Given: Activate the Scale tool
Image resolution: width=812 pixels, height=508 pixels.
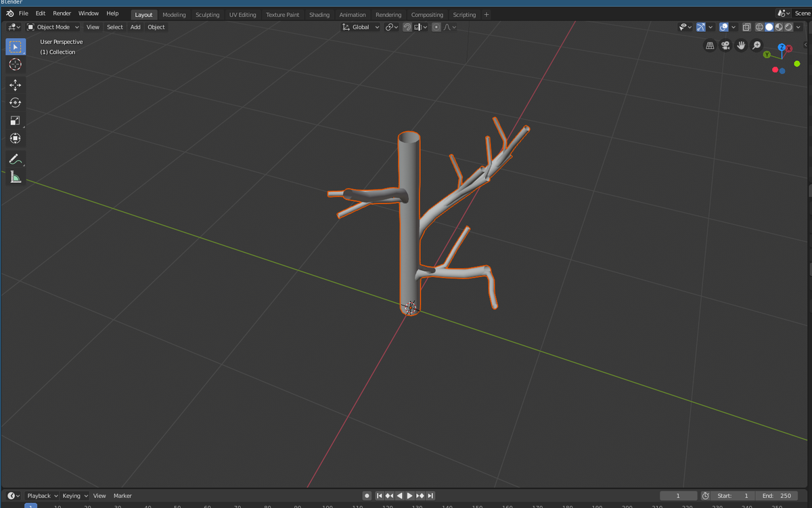Looking at the screenshot, I should pos(15,121).
